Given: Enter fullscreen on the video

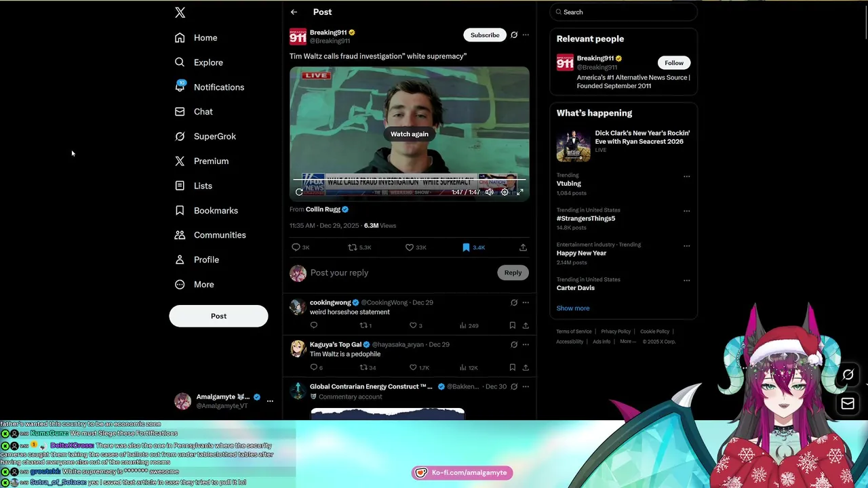Looking at the screenshot, I should point(520,192).
